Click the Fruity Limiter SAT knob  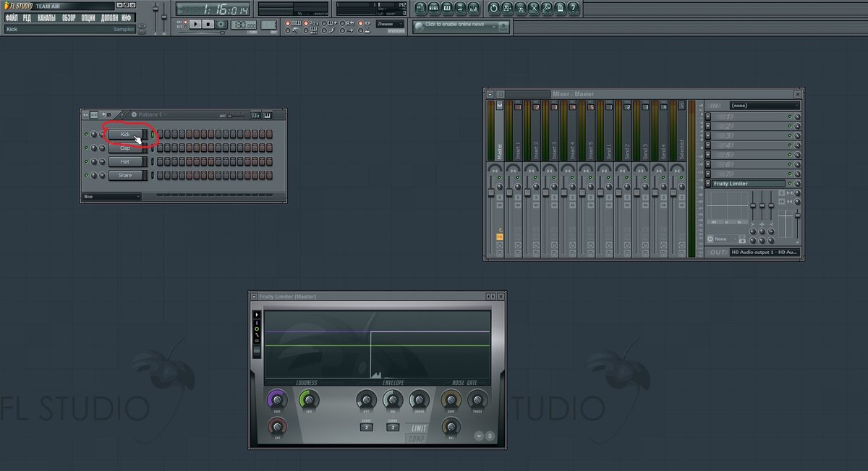coord(277,427)
